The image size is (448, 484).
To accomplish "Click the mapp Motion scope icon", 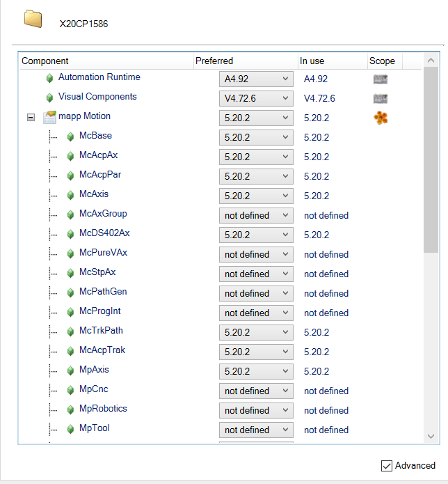I will point(381,118).
